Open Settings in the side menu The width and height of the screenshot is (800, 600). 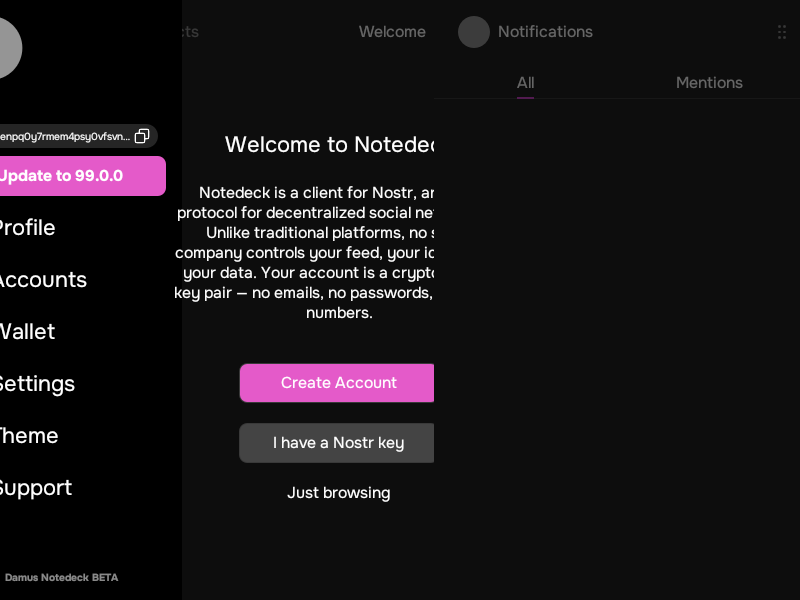(x=35, y=384)
